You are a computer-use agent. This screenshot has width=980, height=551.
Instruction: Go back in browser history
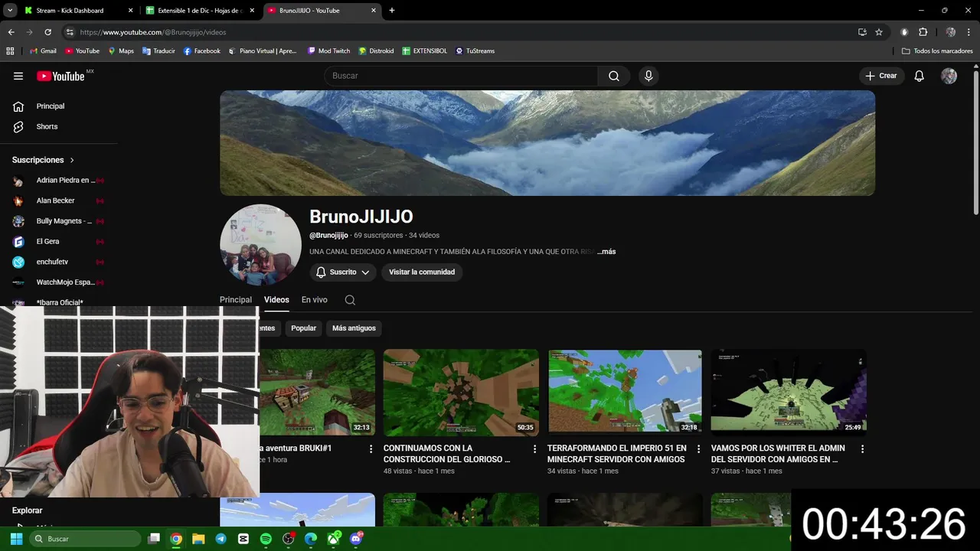pyautogui.click(x=11, y=32)
